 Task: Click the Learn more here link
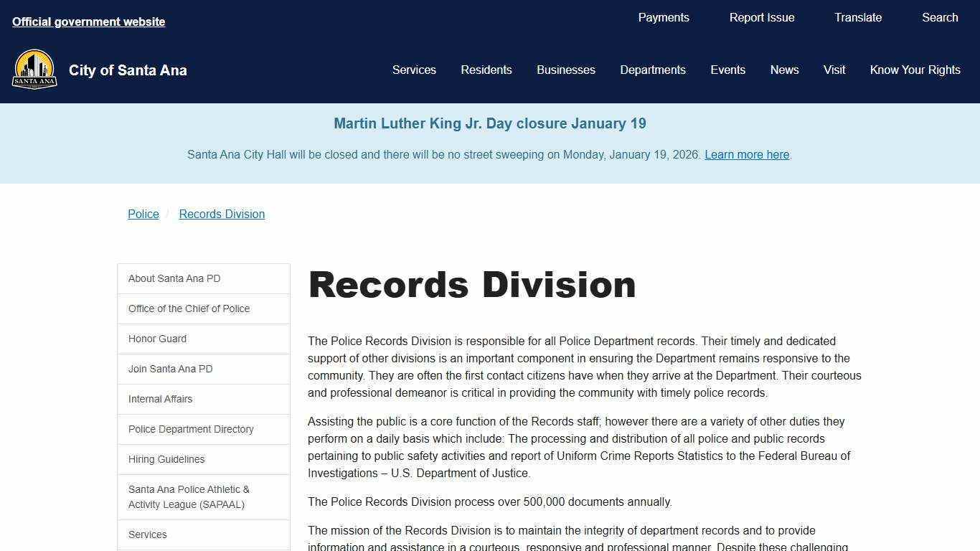[747, 154]
